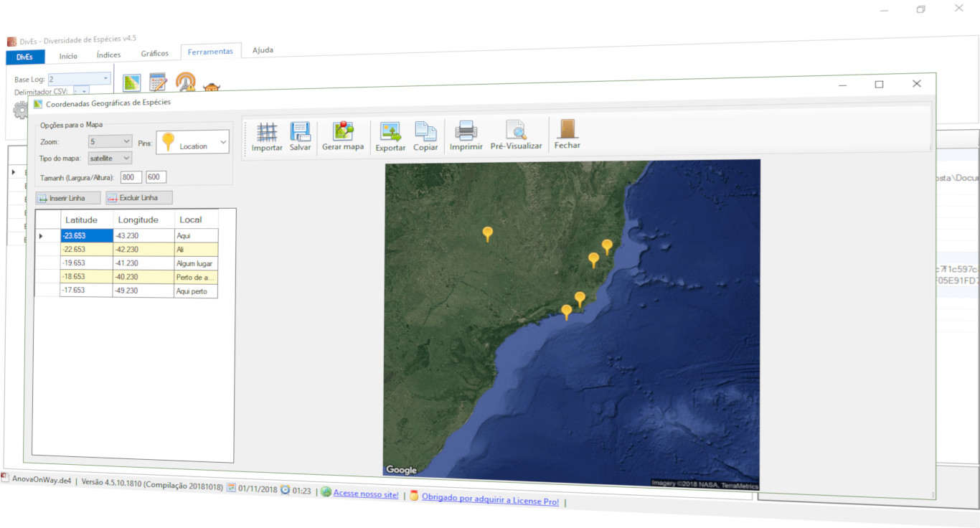
Task: Switch to the Gráficos tab
Action: click(155, 53)
